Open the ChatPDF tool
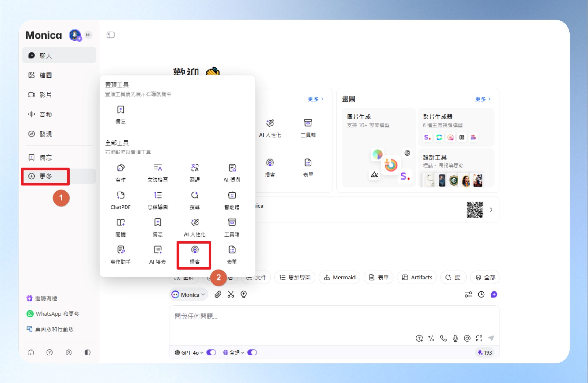 pos(120,200)
